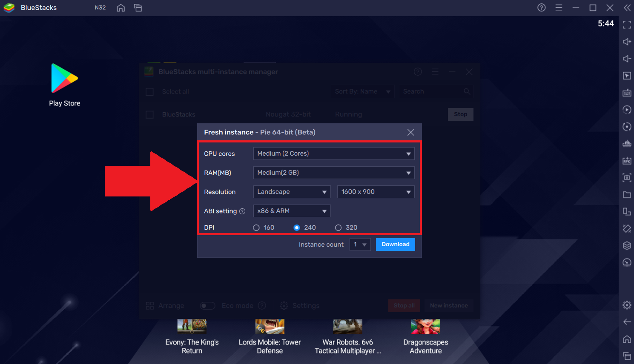Click the ABI setting help icon
634x364 pixels.
coord(242,211)
